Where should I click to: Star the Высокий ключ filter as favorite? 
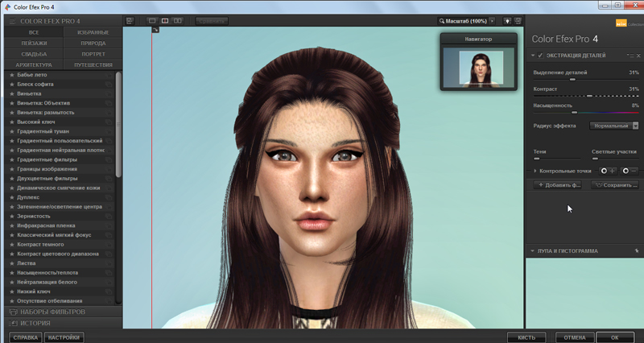[x=12, y=122]
